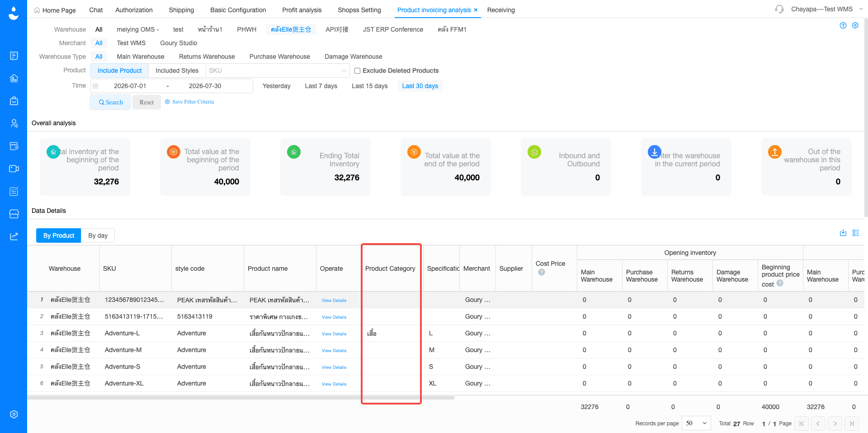Viewport: 868px width, 433px height.
Task: Select Purchase Warehouse type filter
Action: (280, 56)
